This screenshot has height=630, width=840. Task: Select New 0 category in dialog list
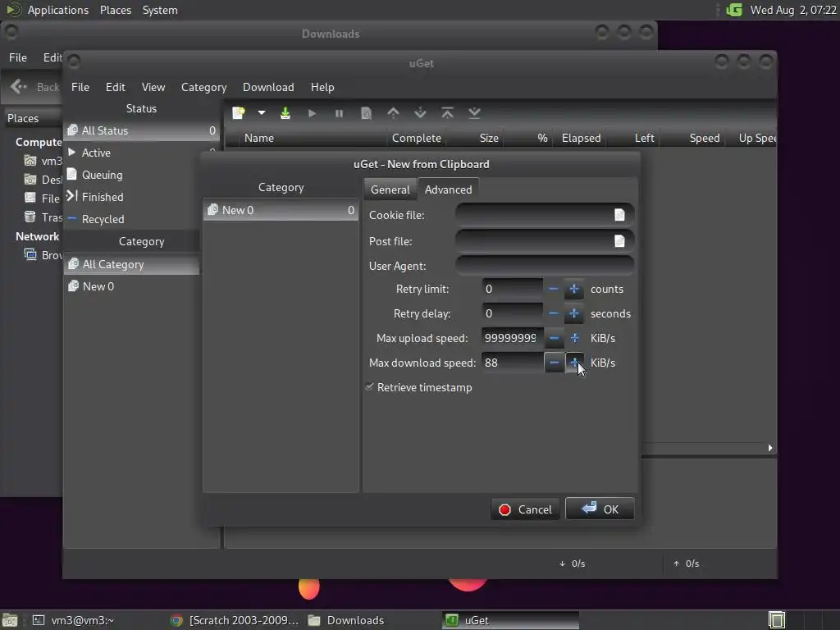point(281,210)
